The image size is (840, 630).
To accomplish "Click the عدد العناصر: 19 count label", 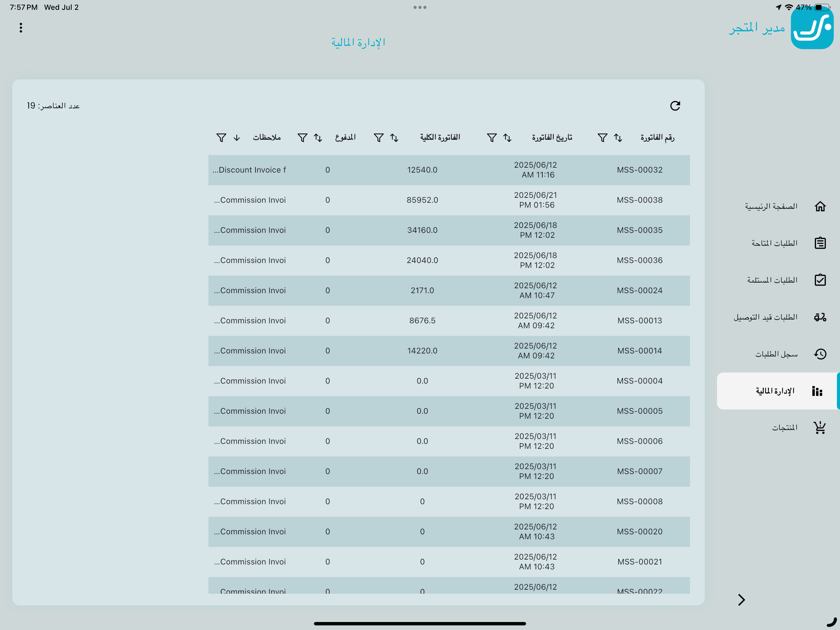I will click(53, 106).
